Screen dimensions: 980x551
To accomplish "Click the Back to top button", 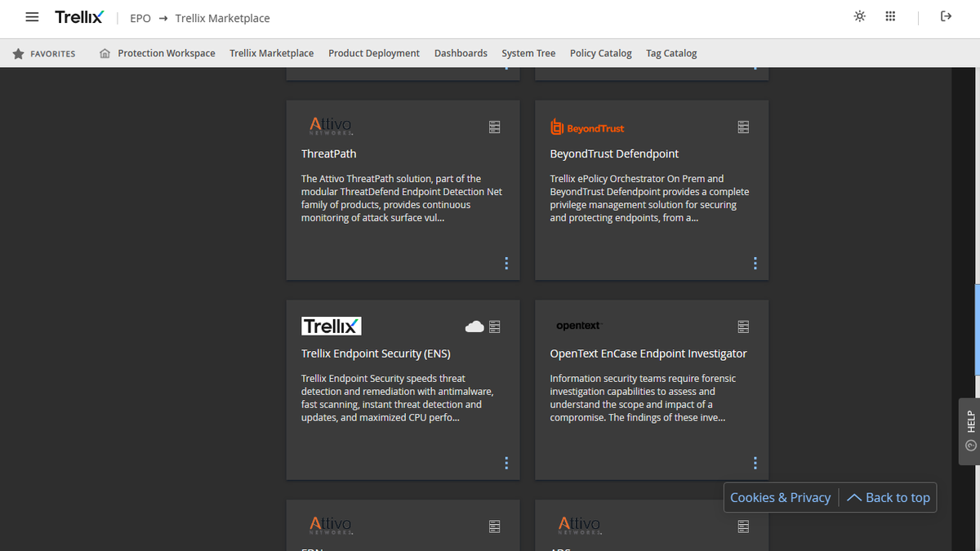I will (888, 497).
